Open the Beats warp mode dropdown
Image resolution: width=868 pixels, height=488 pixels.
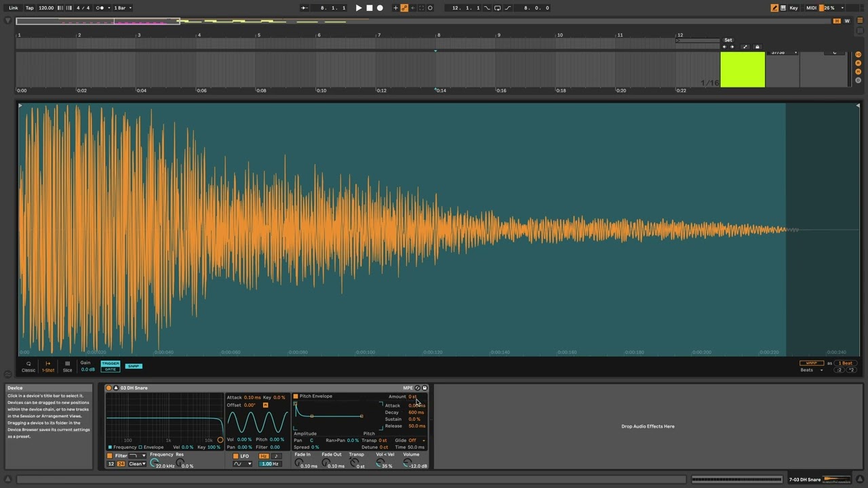pos(812,370)
